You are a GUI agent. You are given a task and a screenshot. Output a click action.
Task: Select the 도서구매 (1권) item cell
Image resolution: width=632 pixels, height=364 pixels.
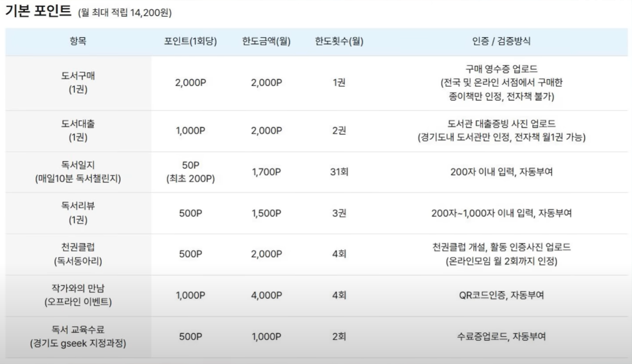pos(78,83)
